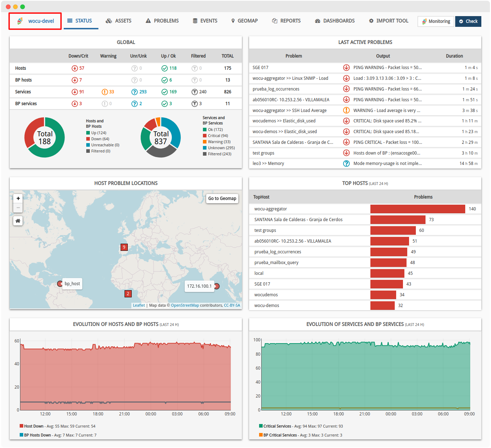The image size is (491, 448).
Task: Toggle Up (124) legend swatch
Action: (88, 133)
